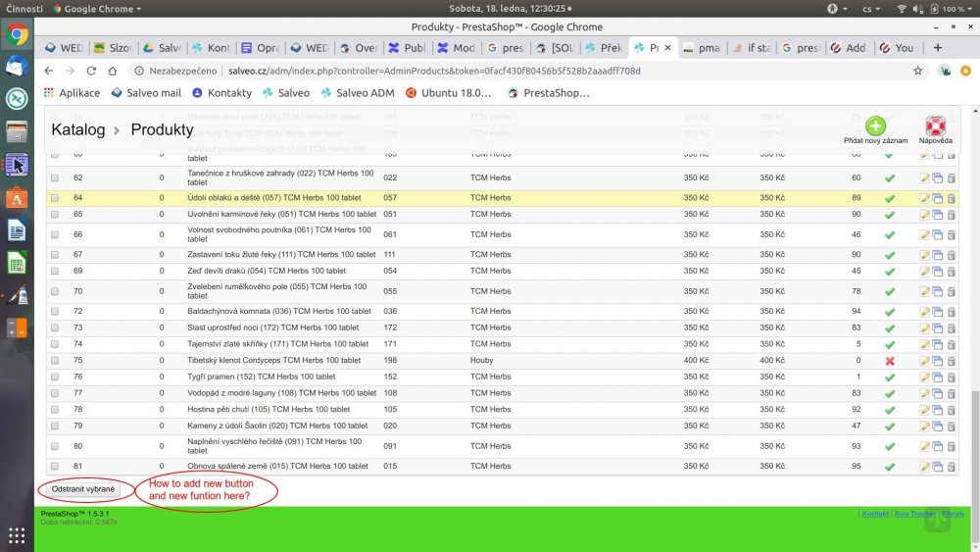Switch to the Kont browser tab
Viewport: 980px width, 552px height.
coord(212,47)
